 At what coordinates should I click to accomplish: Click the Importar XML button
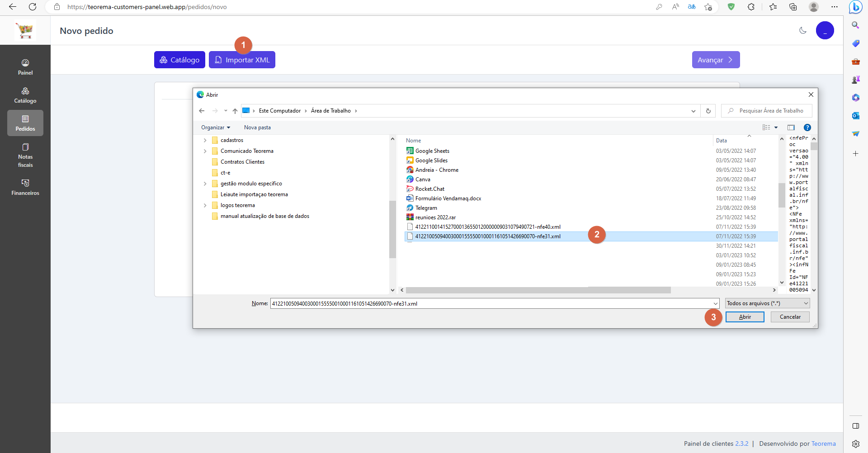click(x=242, y=60)
